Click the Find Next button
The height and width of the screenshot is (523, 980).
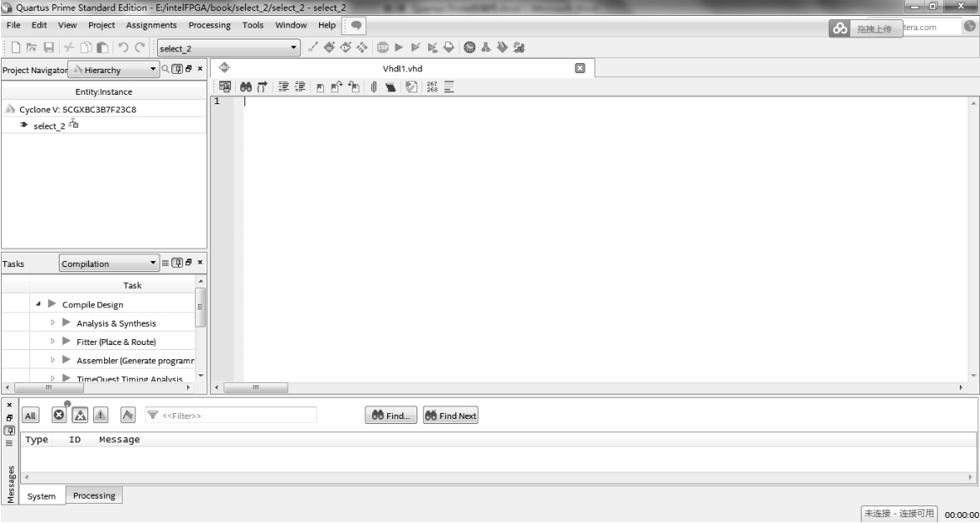coord(451,416)
